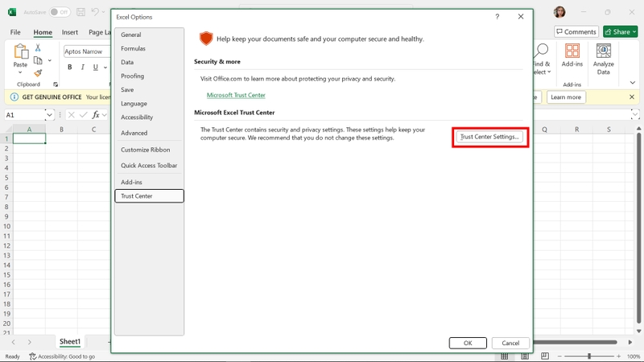Click the zoom out minus icon
Viewport: 644px width, 362px height.
click(559, 356)
